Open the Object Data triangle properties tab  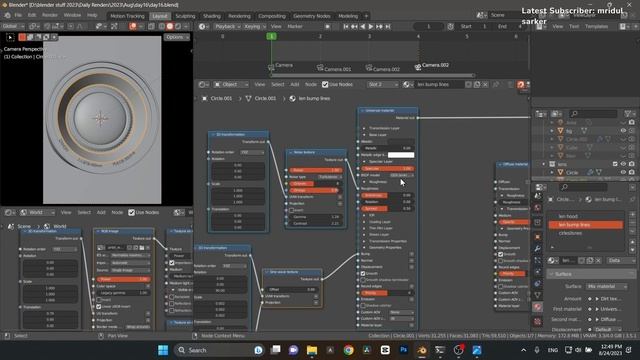tap(538, 295)
